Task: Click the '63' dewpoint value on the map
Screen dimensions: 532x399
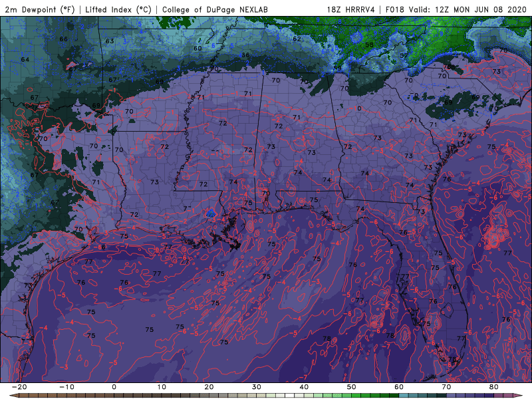Action: (110, 41)
